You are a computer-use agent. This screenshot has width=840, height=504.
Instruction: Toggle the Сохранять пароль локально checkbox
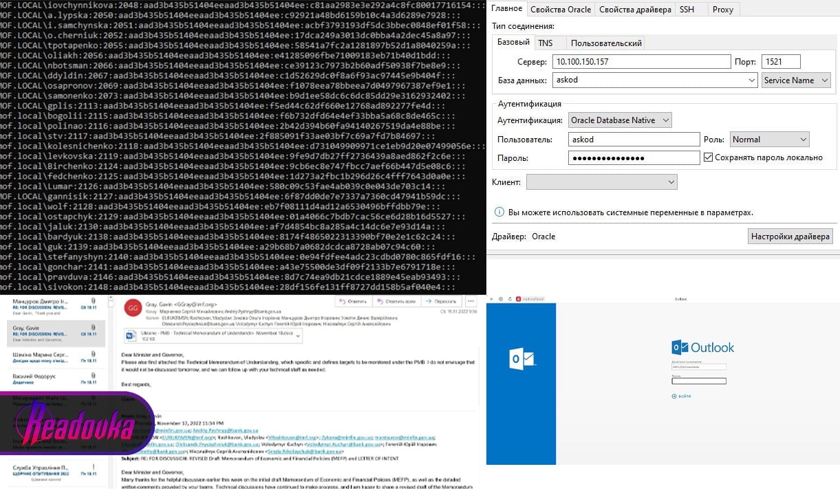[708, 157]
